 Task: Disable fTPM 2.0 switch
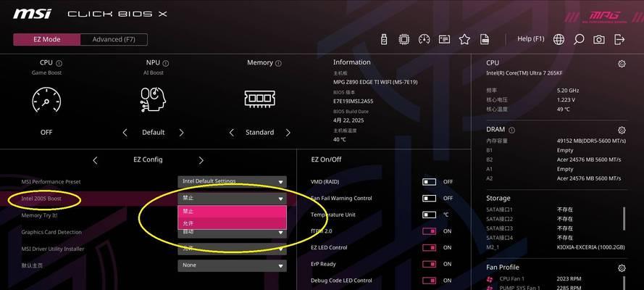coord(429,231)
